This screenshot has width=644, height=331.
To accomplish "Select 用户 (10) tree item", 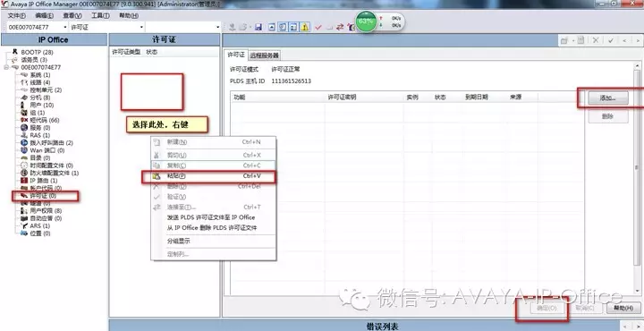I will [41, 106].
